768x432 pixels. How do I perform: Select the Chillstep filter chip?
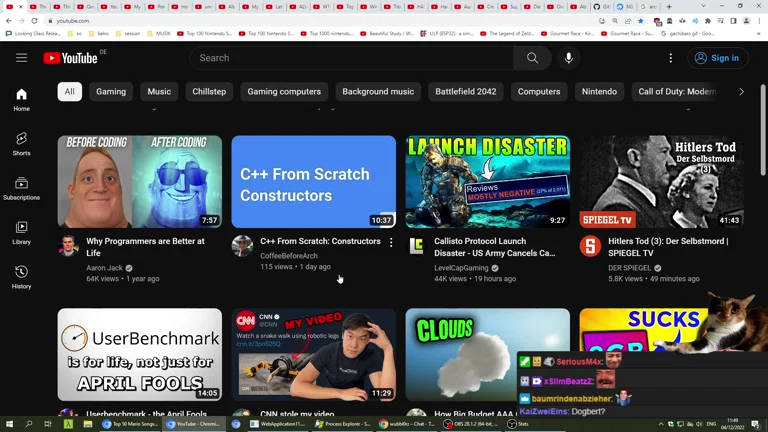[x=209, y=92]
